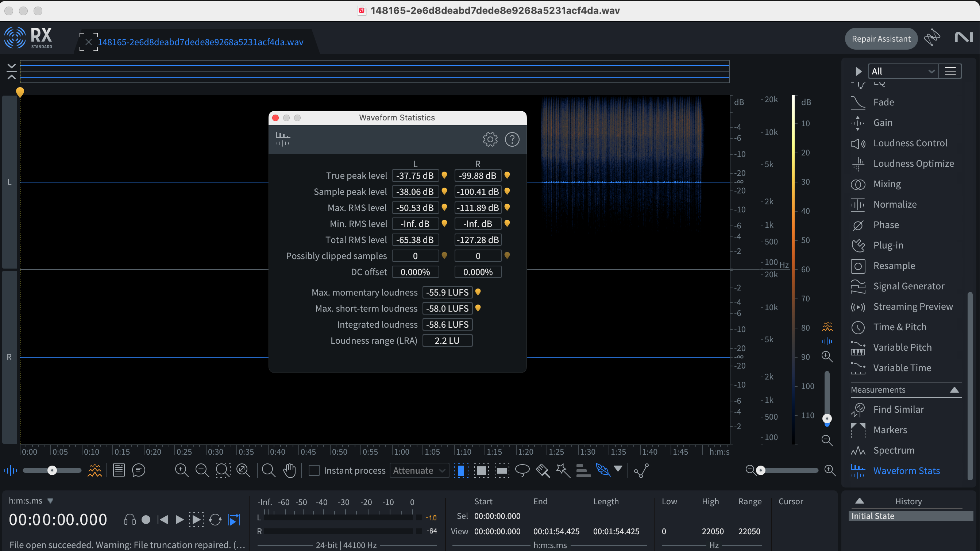Collapse the overview waveform strip
This screenshot has width=980, height=551.
[x=11, y=71]
